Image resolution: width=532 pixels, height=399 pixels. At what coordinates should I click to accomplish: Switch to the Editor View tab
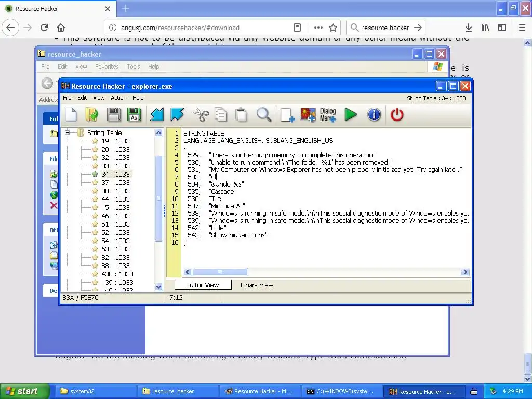(203, 285)
